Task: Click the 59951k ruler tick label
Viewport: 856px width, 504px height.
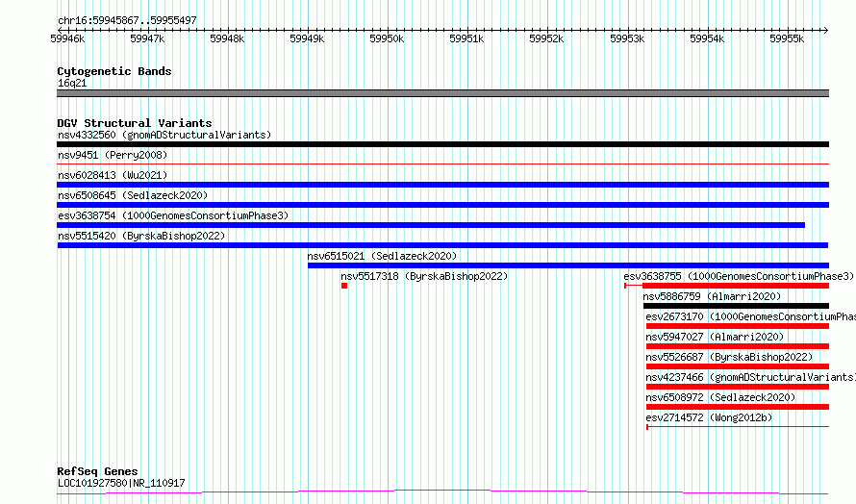Action: [466, 38]
